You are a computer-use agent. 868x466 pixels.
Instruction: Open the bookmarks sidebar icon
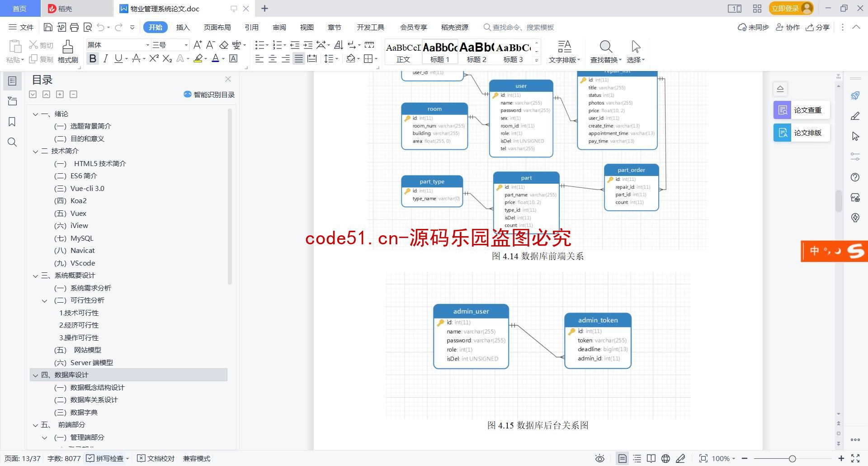point(12,122)
